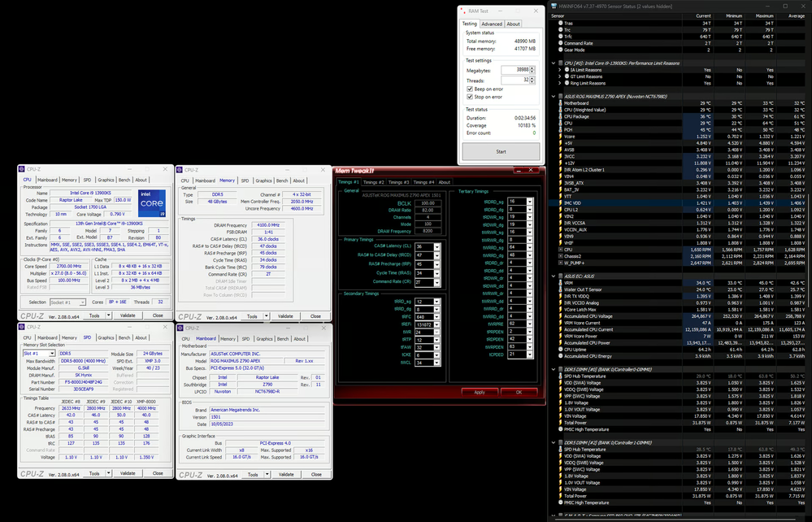812x522 pixels.
Task: Click voltage icon beside VCCIN_AUX row
Action: coord(560,229)
